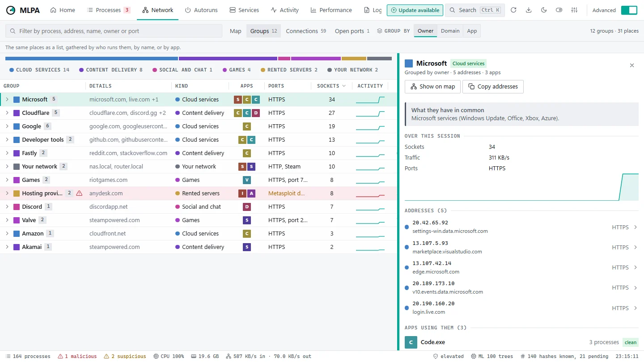644x362 pixels.
Task: Click the Content delivery legend entry
Action: click(111, 70)
